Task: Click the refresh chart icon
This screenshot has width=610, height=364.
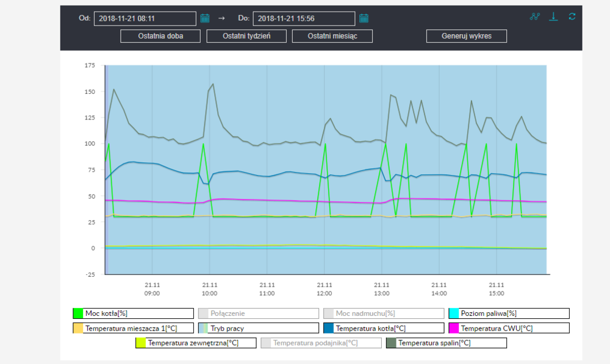Action: coord(572,16)
